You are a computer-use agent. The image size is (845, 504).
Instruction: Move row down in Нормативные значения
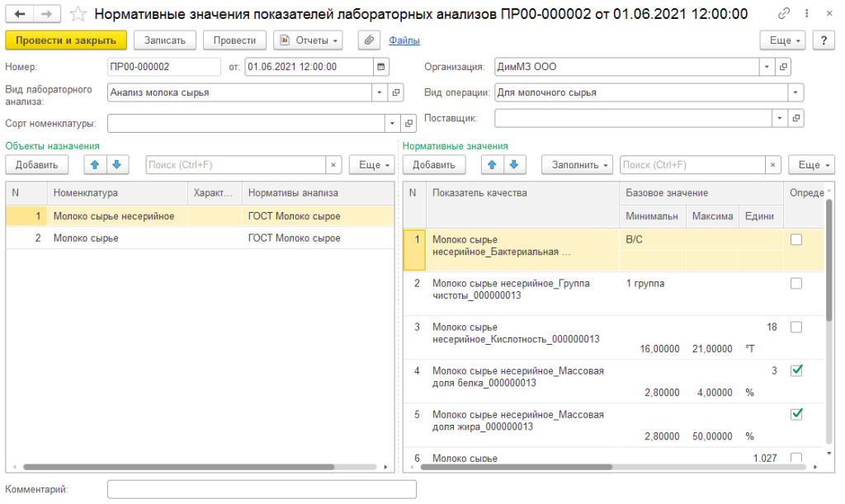(514, 165)
